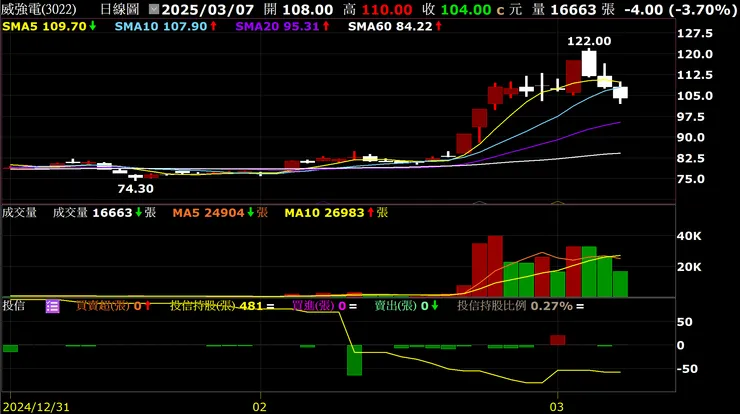This screenshot has height=414, width=740.
Task: Click the 122.00 peak price label
Action: [x=589, y=42]
